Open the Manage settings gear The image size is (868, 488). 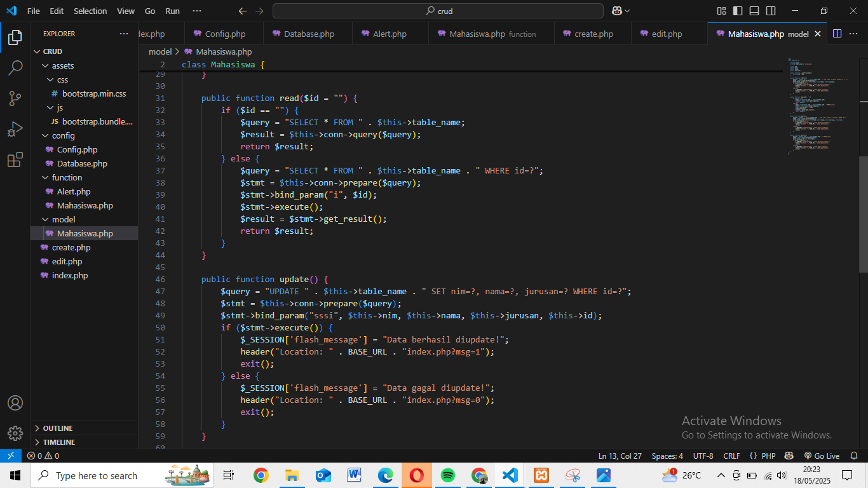tap(15, 433)
